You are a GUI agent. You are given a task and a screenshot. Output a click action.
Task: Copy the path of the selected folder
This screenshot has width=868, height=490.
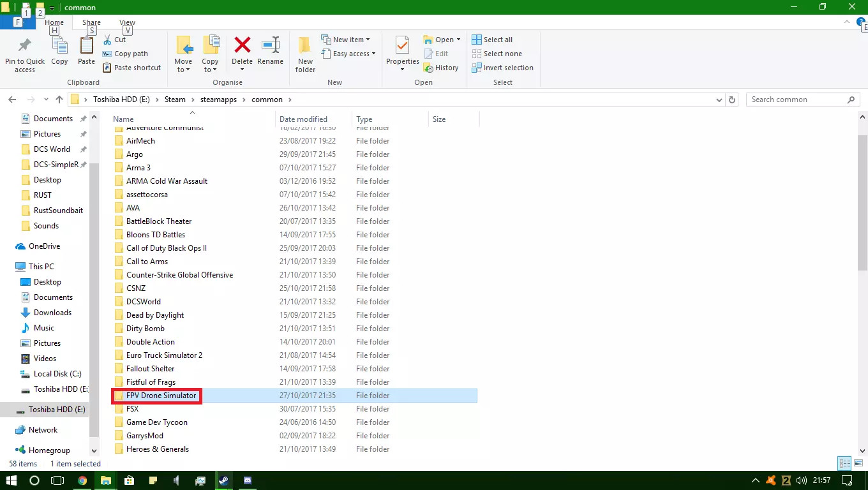[125, 54]
